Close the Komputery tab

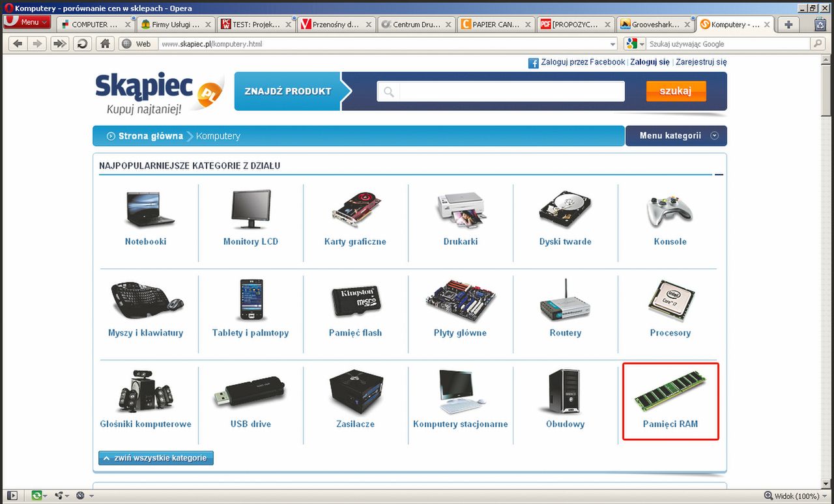(768, 25)
